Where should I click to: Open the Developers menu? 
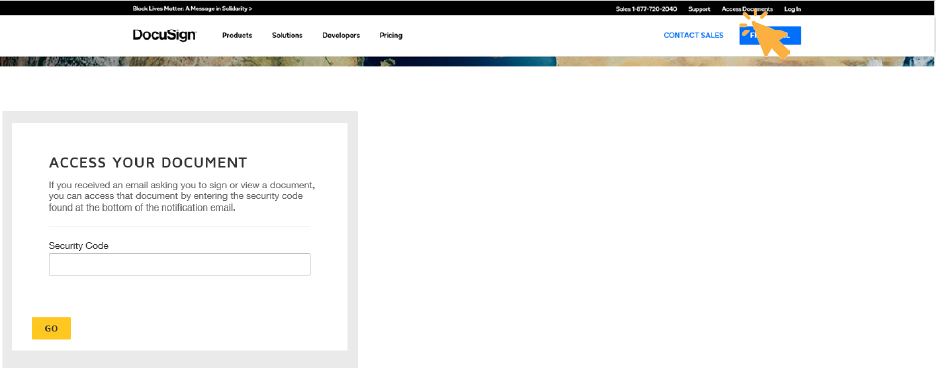pyautogui.click(x=341, y=35)
